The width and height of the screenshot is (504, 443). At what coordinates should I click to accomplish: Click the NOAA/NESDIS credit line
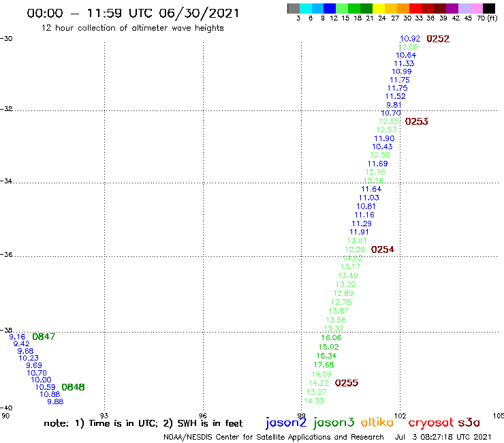(x=274, y=438)
